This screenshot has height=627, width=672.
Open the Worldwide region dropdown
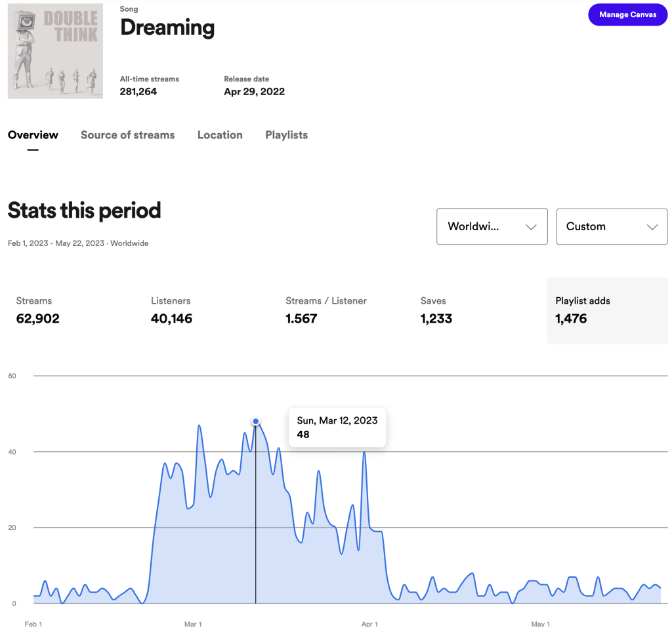[492, 226]
